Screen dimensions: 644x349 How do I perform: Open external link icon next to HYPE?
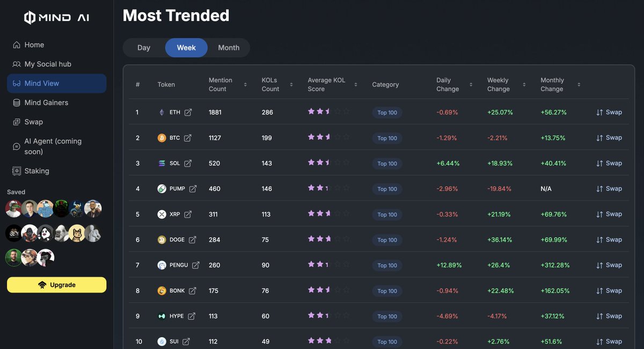click(192, 316)
